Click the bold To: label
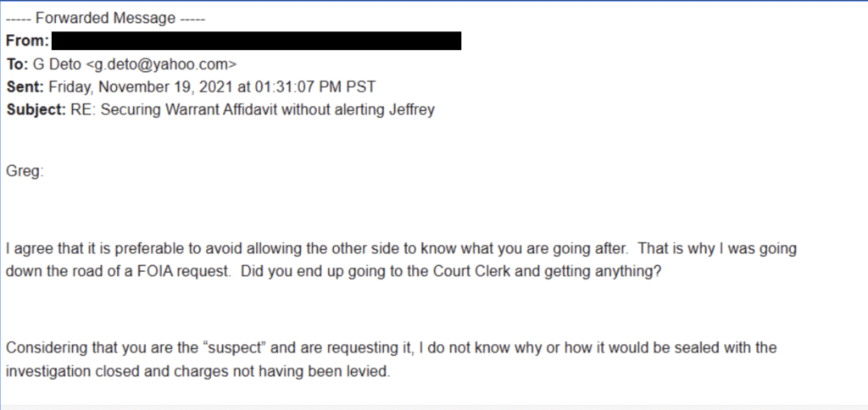 pyautogui.click(x=17, y=63)
